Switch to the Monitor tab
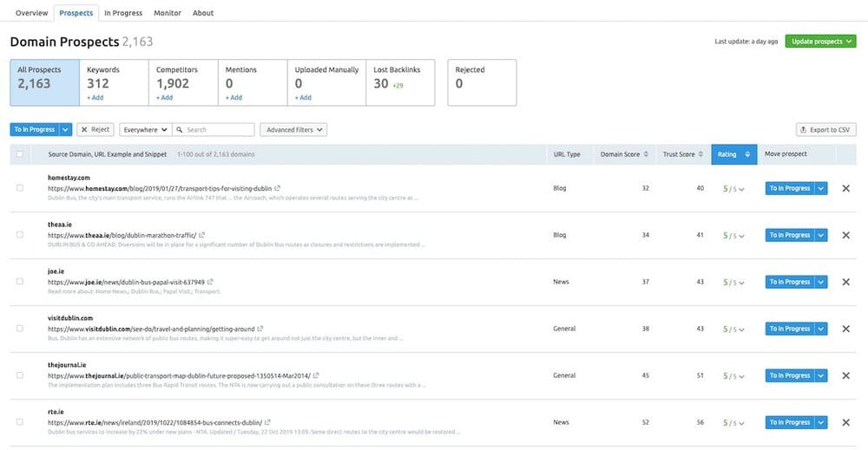This screenshot has height=450, width=868. pyautogui.click(x=168, y=13)
